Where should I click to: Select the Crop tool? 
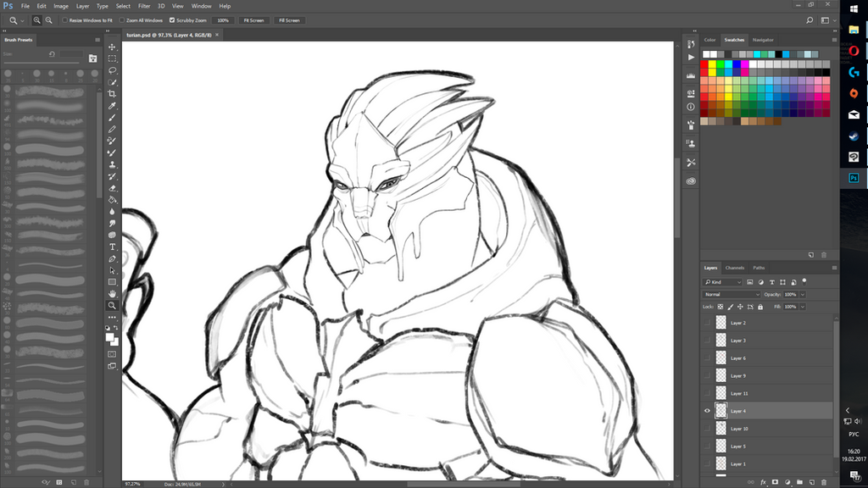click(x=112, y=94)
